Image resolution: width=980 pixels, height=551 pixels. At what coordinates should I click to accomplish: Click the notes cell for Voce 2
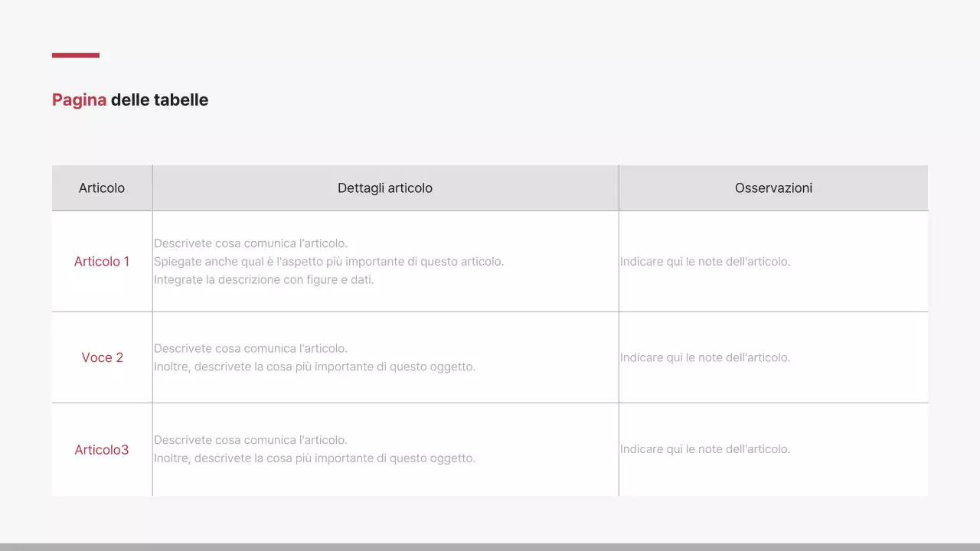tap(704, 357)
